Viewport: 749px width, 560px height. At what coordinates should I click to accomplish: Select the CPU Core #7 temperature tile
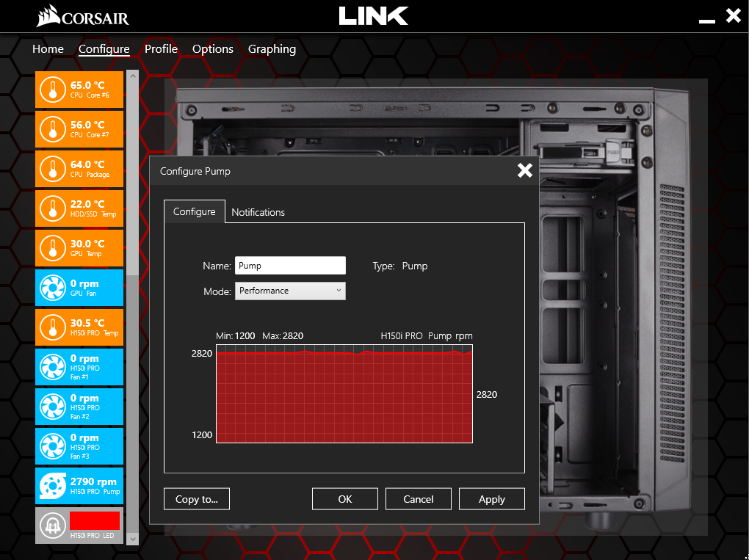pos(79,129)
